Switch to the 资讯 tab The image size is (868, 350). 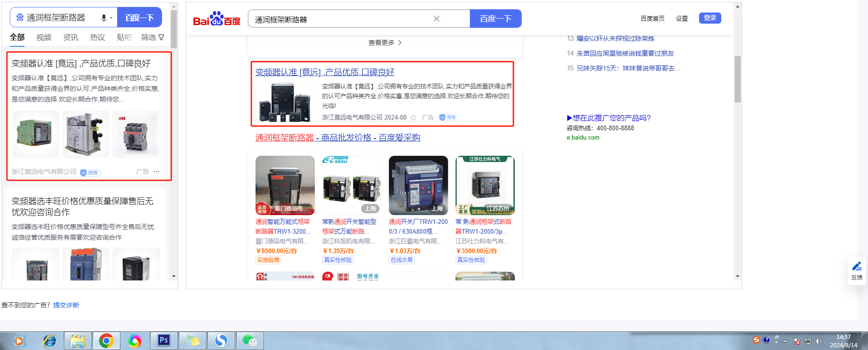(70, 38)
